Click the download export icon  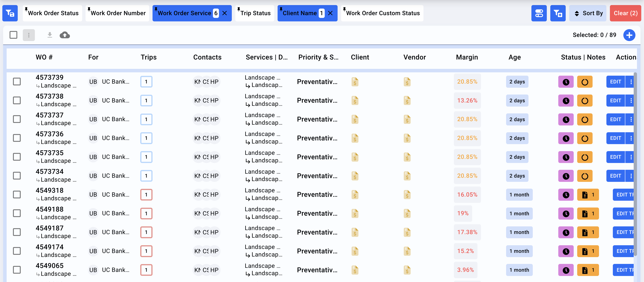(x=50, y=35)
